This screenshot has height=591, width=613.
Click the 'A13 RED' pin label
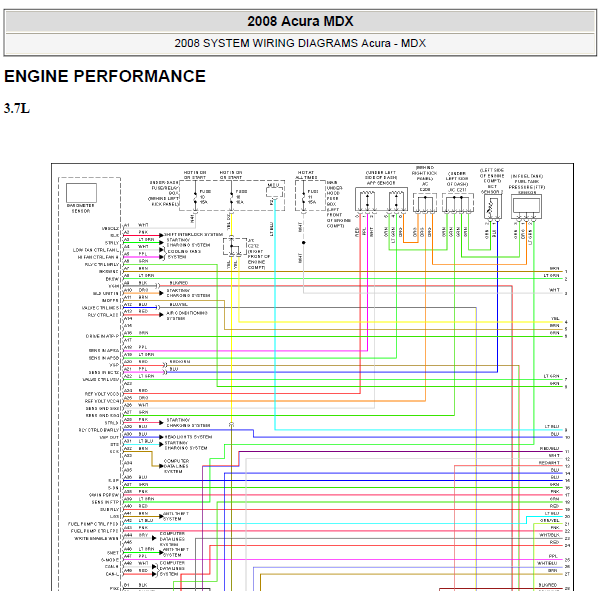(x=136, y=312)
